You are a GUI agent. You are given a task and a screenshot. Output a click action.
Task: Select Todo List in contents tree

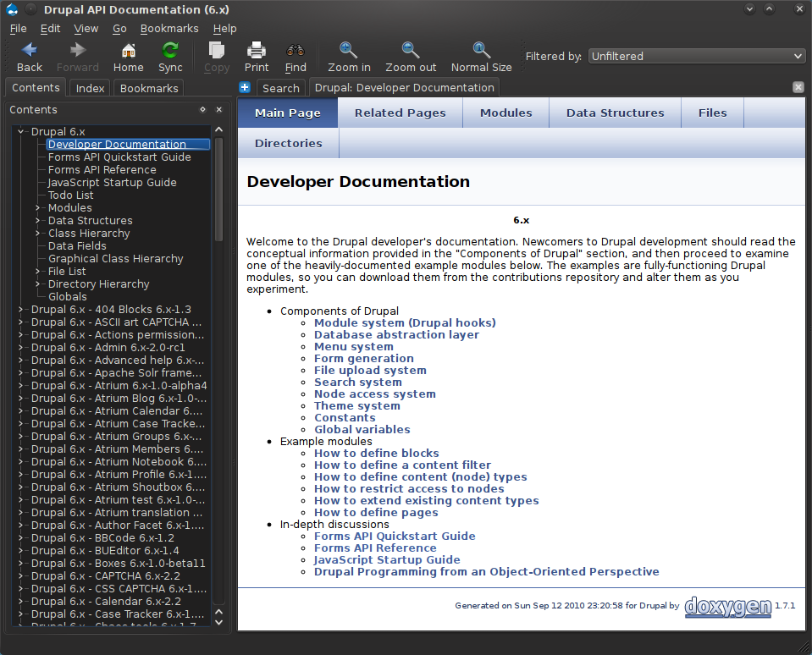coord(70,195)
